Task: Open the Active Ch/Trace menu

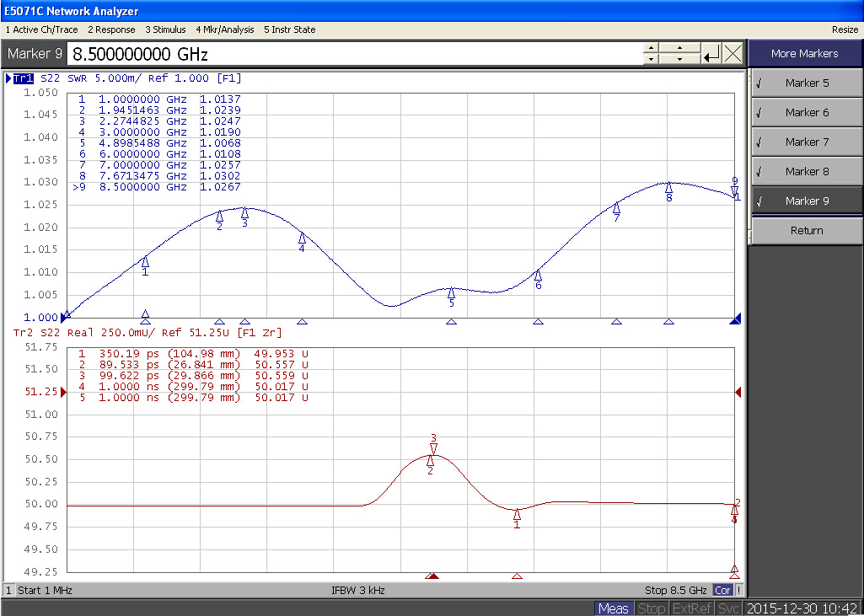Action: click(41, 29)
